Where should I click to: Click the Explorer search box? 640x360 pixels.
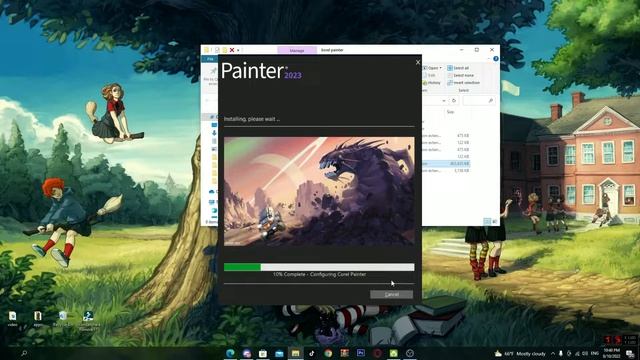(479, 100)
